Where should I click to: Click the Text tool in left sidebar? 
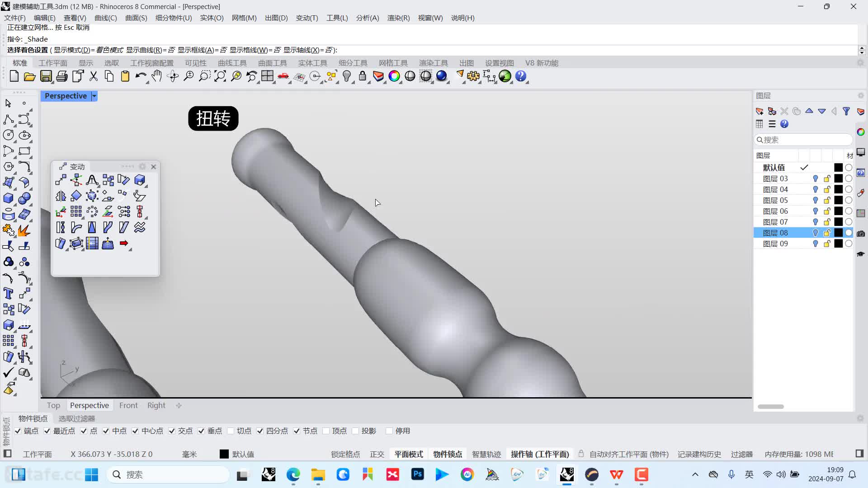(8, 294)
